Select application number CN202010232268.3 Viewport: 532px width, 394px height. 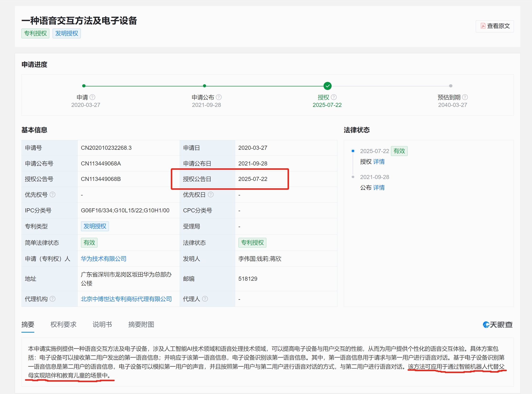[x=106, y=148]
